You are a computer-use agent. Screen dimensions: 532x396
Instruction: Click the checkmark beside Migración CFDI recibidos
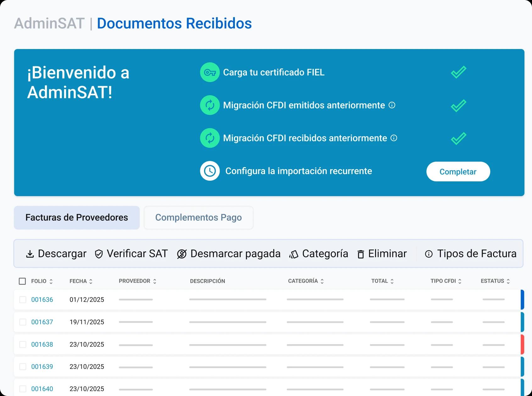click(458, 138)
